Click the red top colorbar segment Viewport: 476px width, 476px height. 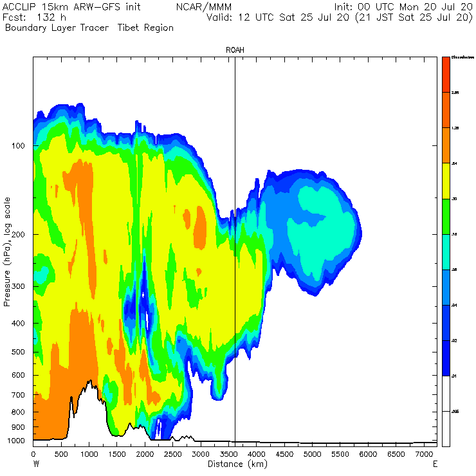[446, 75]
